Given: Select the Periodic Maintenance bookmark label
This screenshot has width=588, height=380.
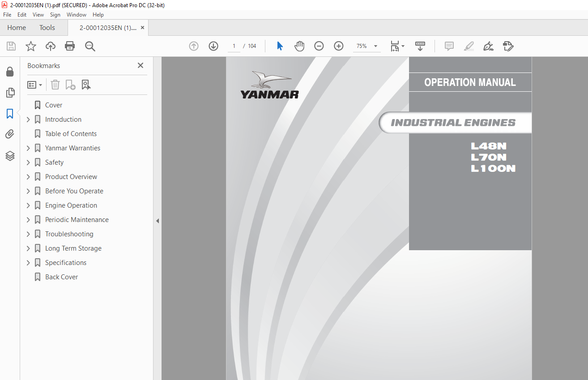Looking at the screenshot, I should click(x=77, y=220).
